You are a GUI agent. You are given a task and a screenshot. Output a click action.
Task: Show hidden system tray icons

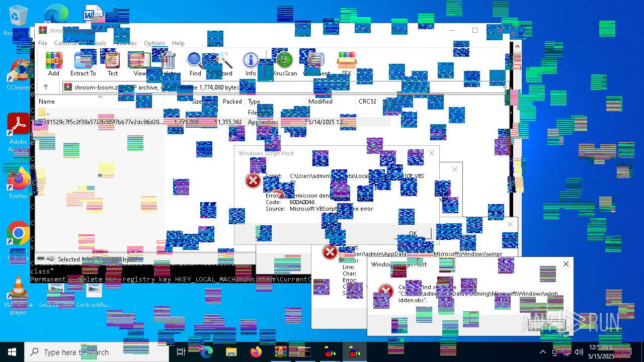(542, 352)
